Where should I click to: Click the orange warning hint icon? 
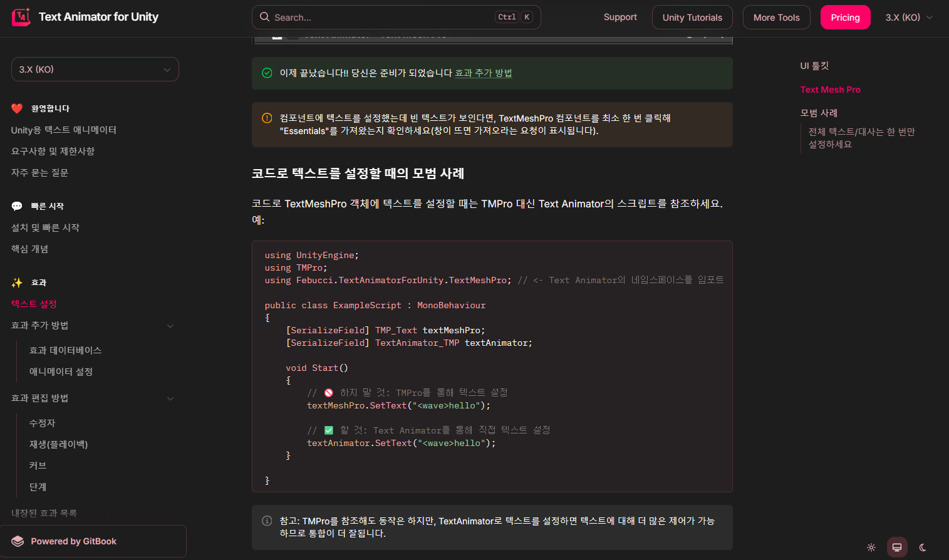[267, 118]
